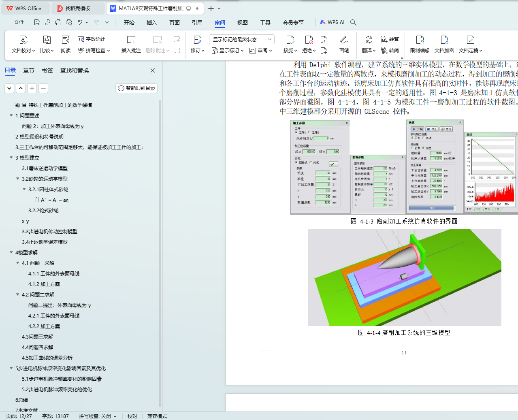Jump to 6总结 heading in outline
This screenshot has width=518, height=420.
21,400
